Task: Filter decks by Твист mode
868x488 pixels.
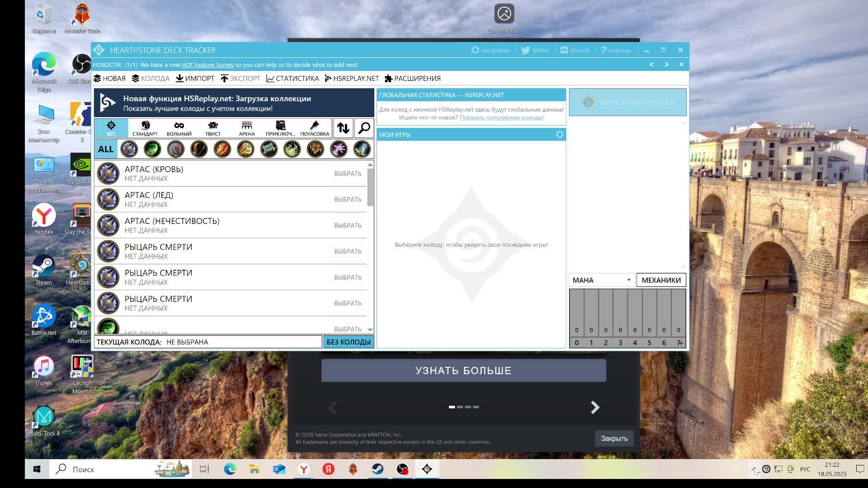Action: coord(213,128)
